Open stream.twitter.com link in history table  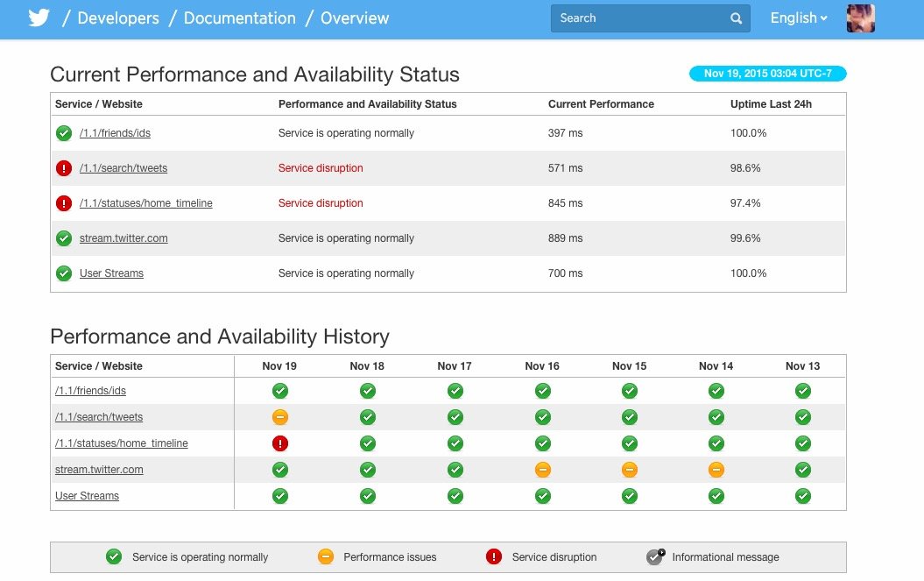point(99,470)
